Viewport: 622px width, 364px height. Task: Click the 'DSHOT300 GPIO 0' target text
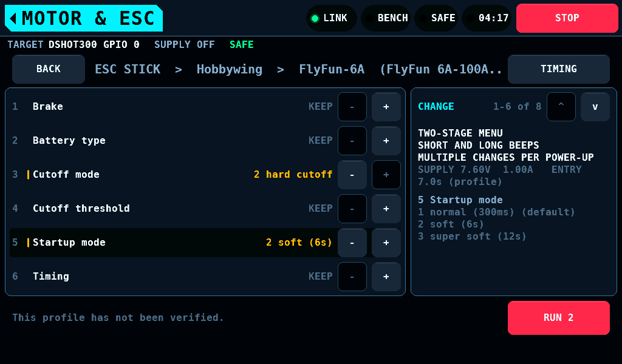pyautogui.click(x=94, y=44)
